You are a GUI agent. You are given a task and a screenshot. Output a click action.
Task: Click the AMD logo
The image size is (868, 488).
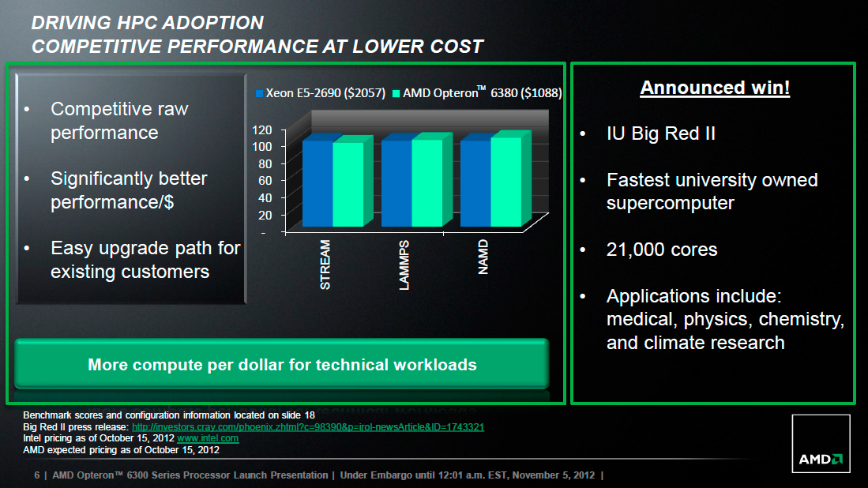click(821, 444)
